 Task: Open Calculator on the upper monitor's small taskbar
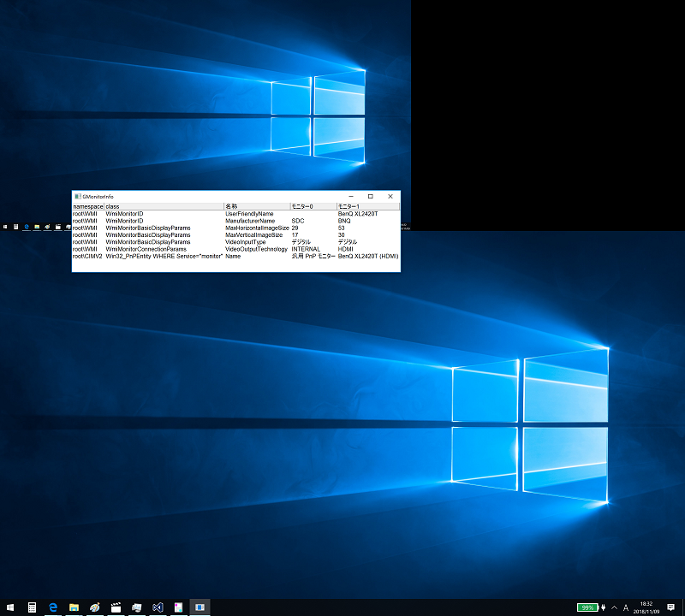pos(15,227)
